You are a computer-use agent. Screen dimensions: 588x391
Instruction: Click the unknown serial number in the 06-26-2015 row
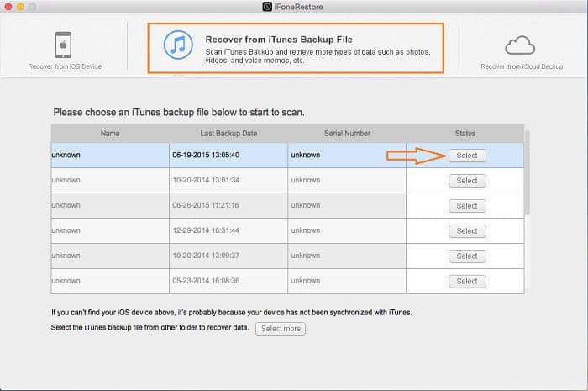306,205
